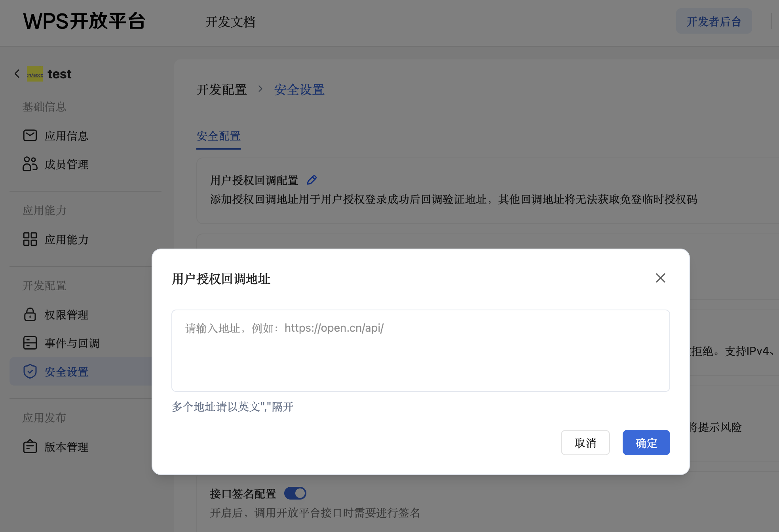The image size is (779, 532).
Task: Disable the 接口签名配置 toggle
Action: (x=295, y=493)
